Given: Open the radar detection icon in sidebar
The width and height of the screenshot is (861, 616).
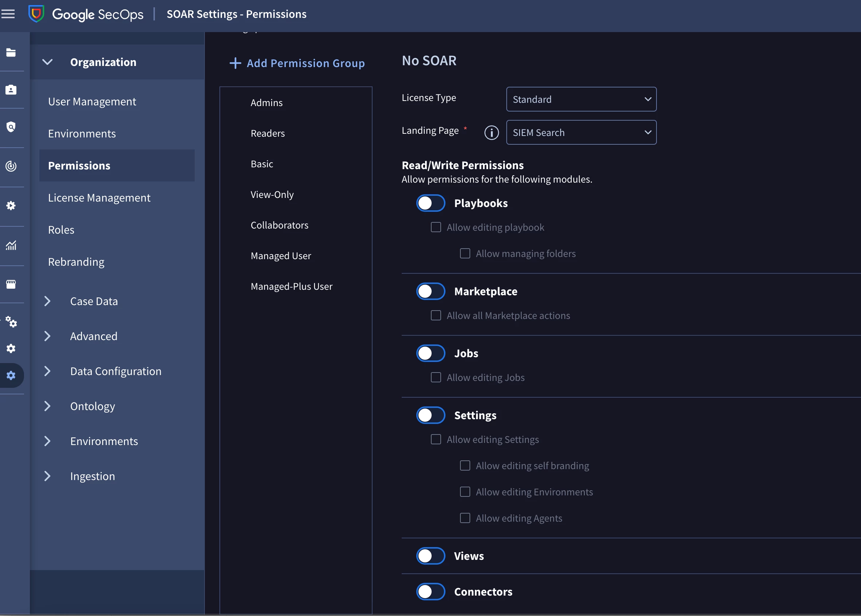Looking at the screenshot, I should point(11,166).
